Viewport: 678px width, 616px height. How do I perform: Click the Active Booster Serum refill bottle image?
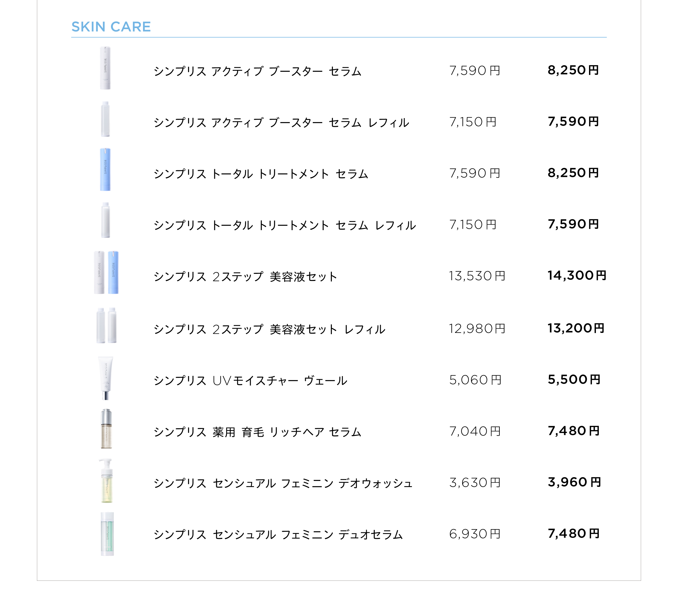tap(105, 119)
